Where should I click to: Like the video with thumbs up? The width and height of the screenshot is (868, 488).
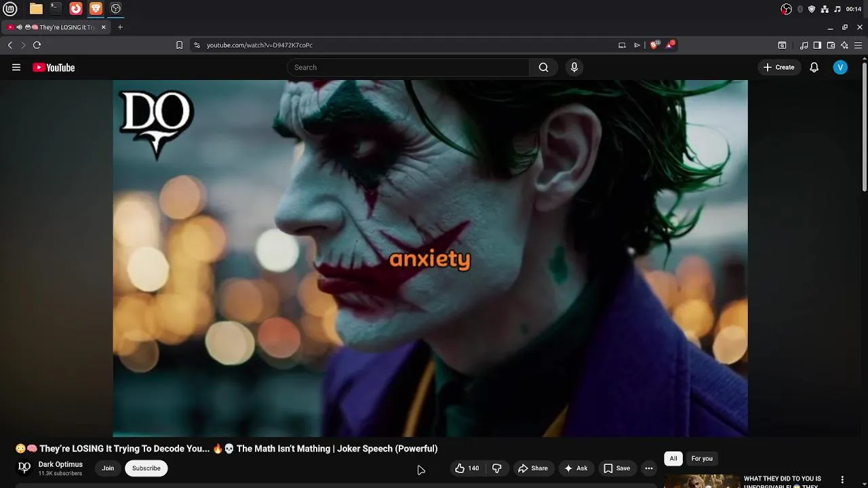[467, 468]
